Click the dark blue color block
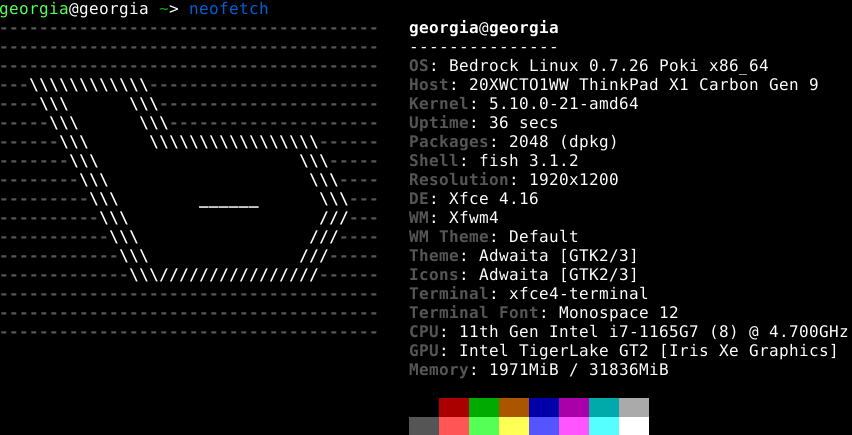852x435 pixels. click(544, 407)
